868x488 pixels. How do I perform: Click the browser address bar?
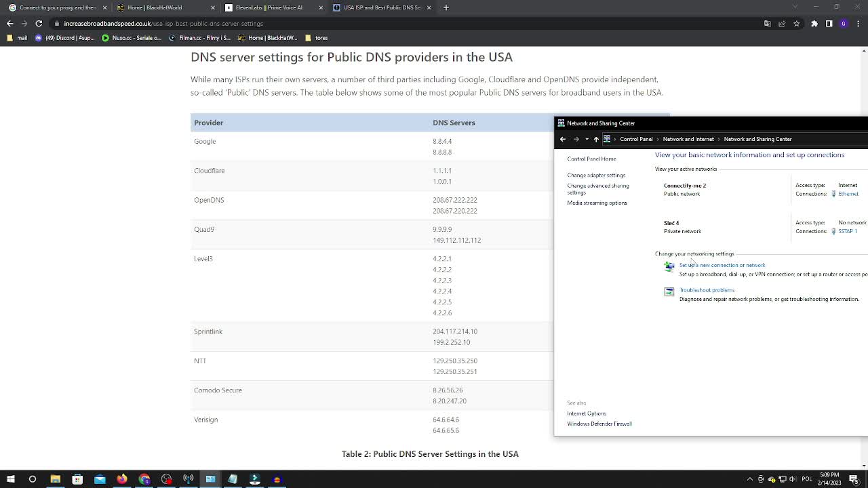(407, 23)
